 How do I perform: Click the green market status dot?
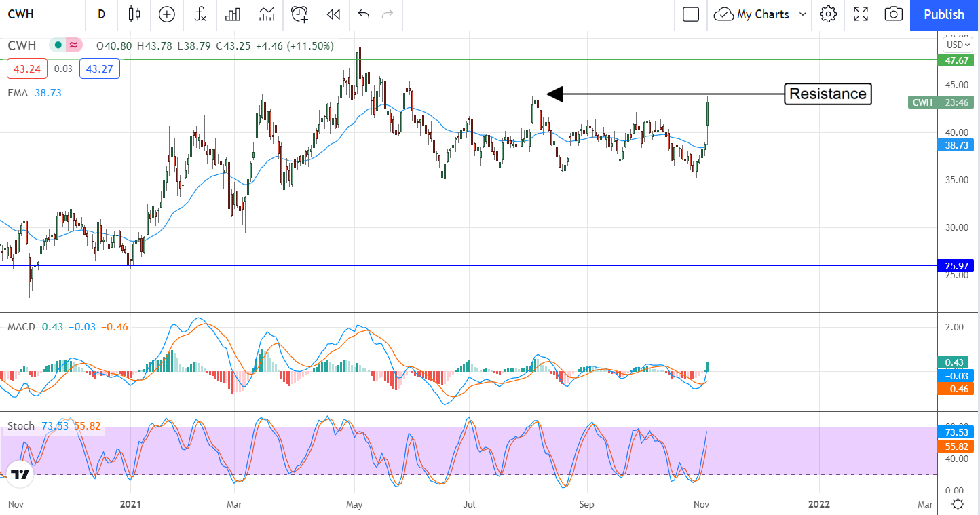58,45
